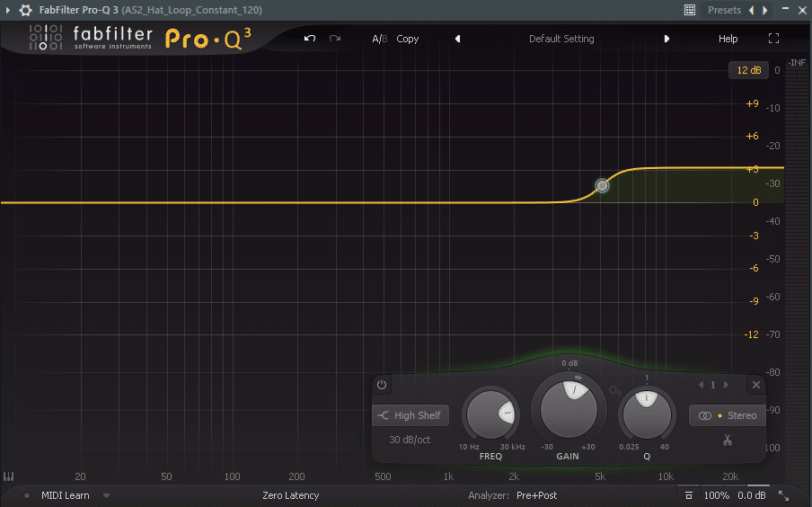
Task: Select the high shelf band dot on curve
Action: pyautogui.click(x=602, y=185)
